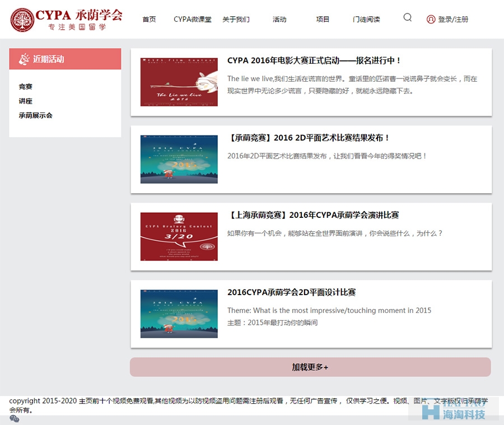Click the 登录/注册 link
Viewport: 504px width, 425px height.
tap(453, 19)
